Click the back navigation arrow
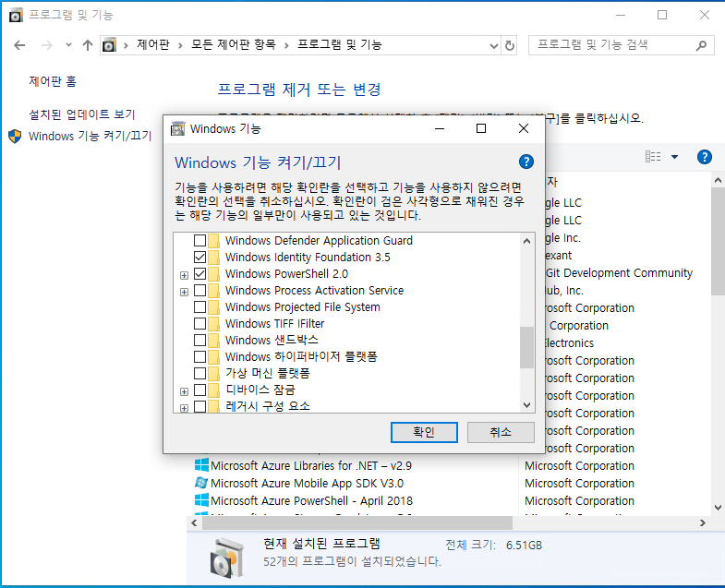The image size is (725, 588). click(19, 45)
